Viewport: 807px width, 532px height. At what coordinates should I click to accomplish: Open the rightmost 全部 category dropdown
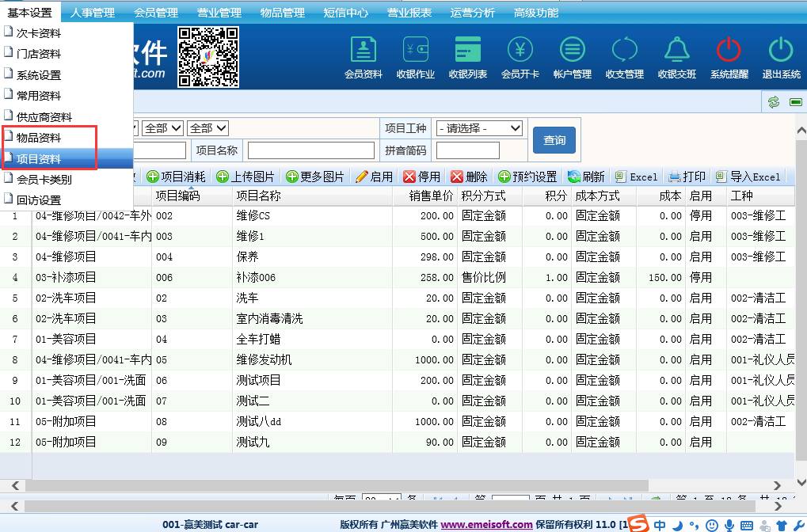pyautogui.click(x=208, y=128)
